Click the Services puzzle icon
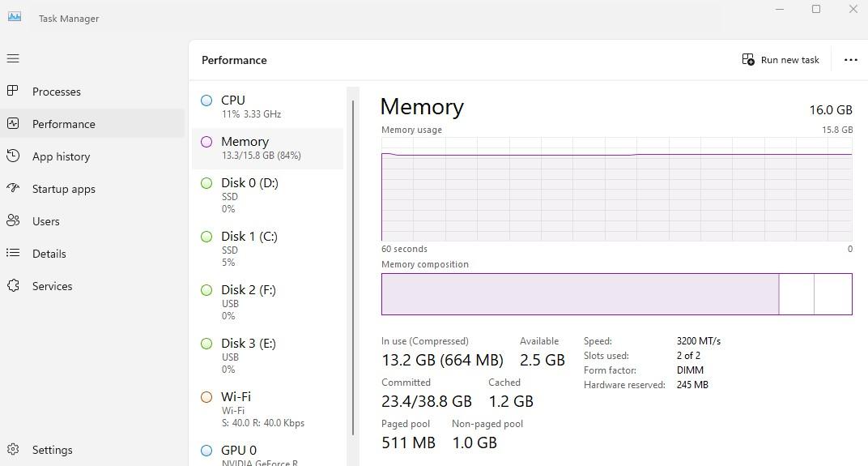The height and width of the screenshot is (466, 868). point(13,285)
